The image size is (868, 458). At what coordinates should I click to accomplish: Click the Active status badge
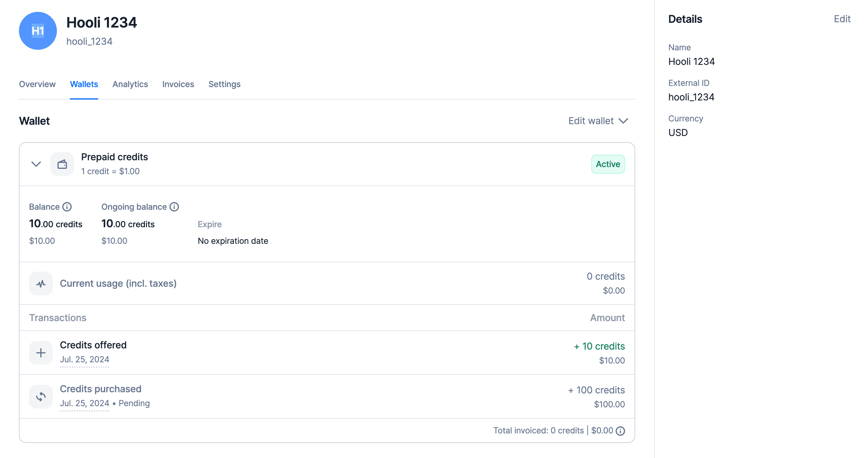(608, 164)
